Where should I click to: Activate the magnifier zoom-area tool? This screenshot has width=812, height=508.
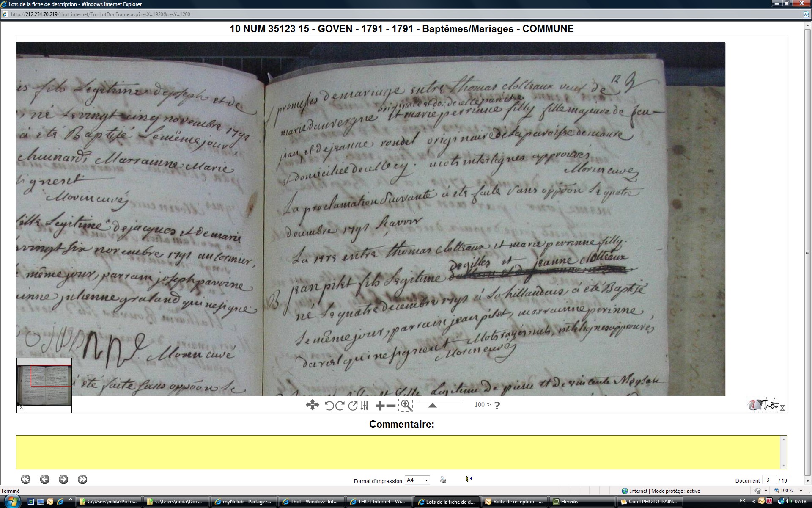point(406,405)
